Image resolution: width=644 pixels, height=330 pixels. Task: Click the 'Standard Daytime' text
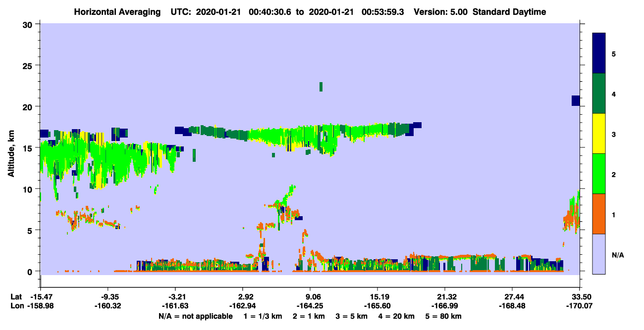tap(509, 12)
